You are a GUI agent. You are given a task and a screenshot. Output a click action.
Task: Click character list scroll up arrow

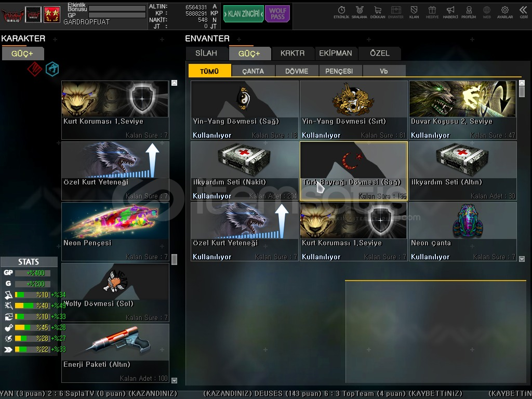(x=175, y=83)
